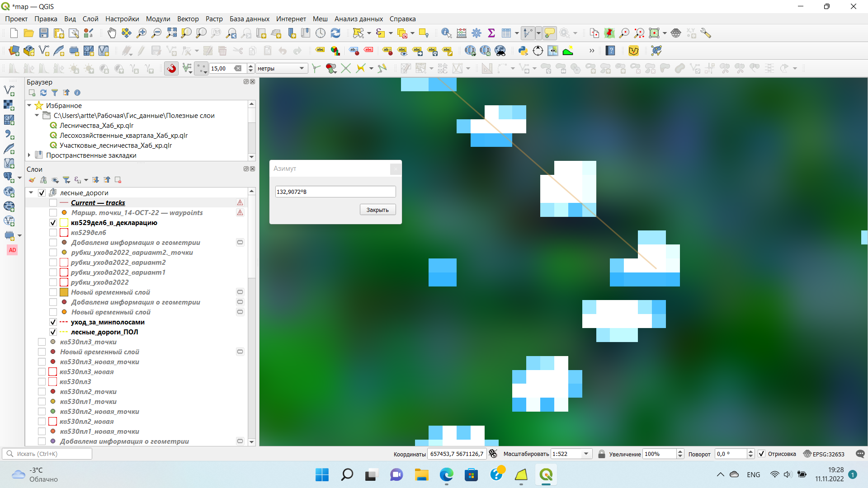Open the Вектор menu
Image resolution: width=868 pixels, height=488 pixels.
click(x=188, y=19)
